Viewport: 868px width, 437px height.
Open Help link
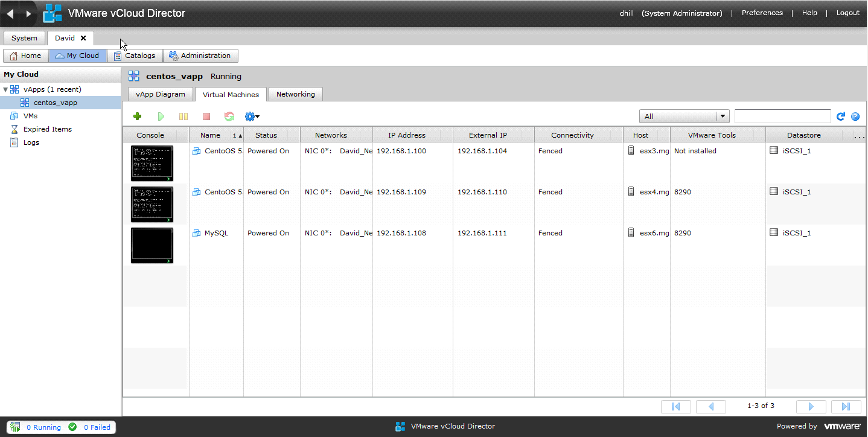coord(810,13)
